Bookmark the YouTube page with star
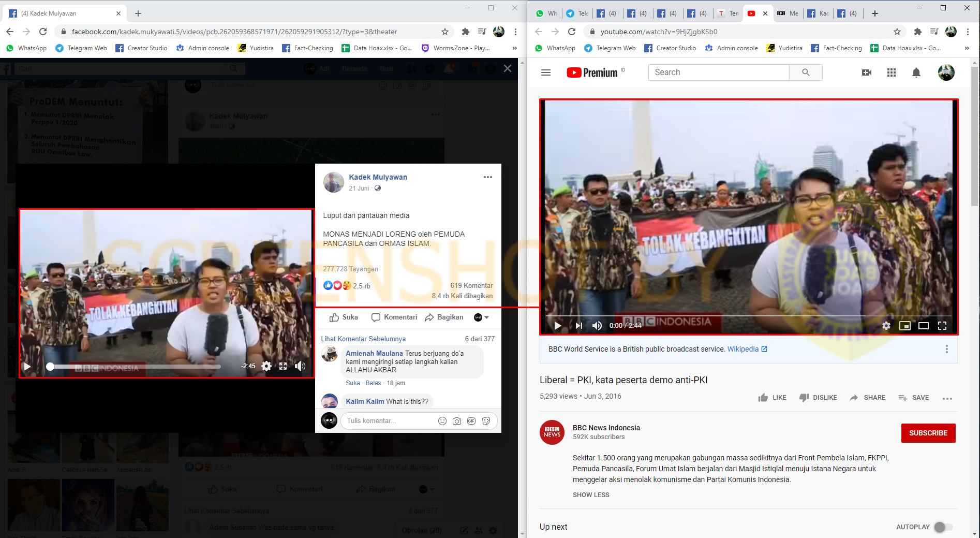This screenshot has height=538, width=980. pos(897,32)
